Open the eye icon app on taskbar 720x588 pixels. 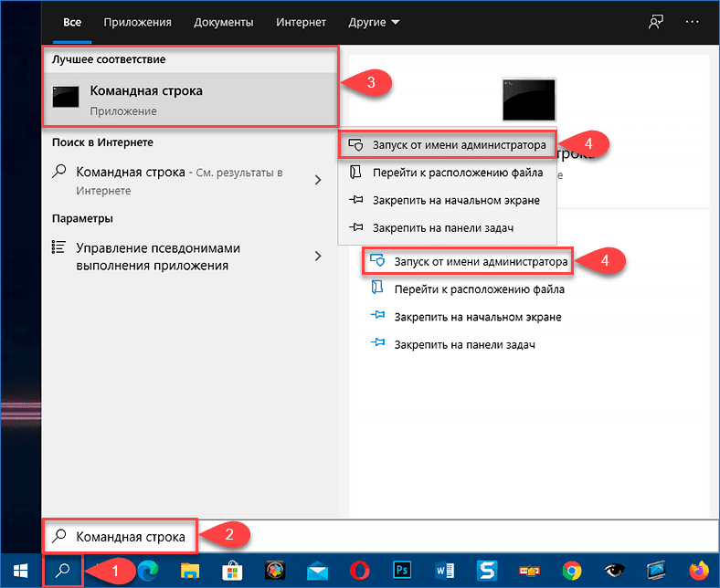coord(614,571)
